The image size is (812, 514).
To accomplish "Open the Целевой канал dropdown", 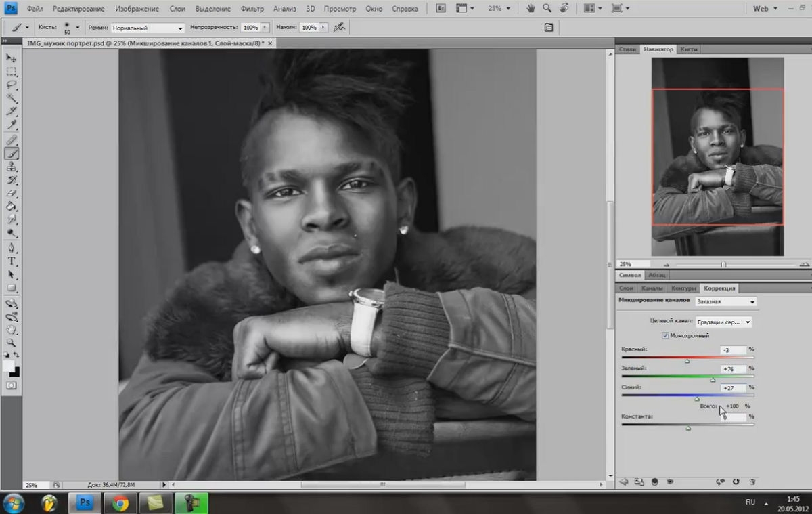I will pyautogui.click(x=723, y=322).
